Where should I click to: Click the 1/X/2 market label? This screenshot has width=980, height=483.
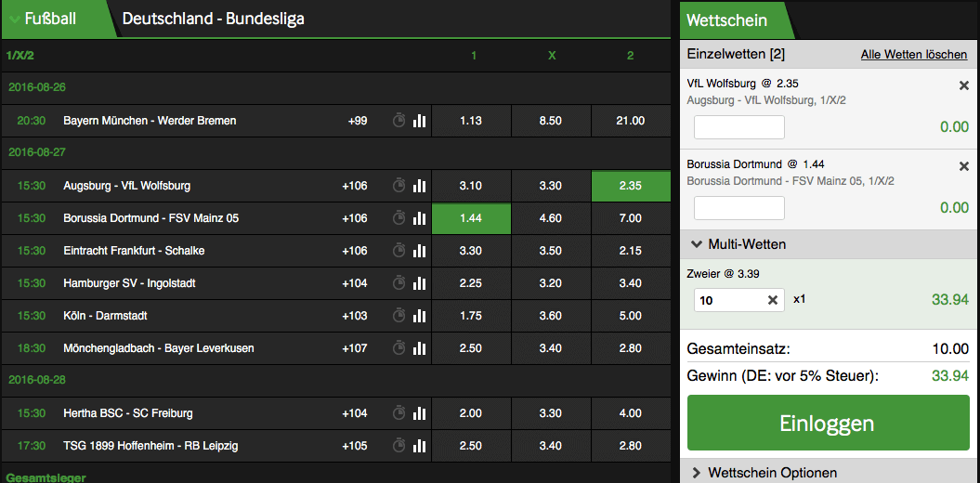coord(20,56)
